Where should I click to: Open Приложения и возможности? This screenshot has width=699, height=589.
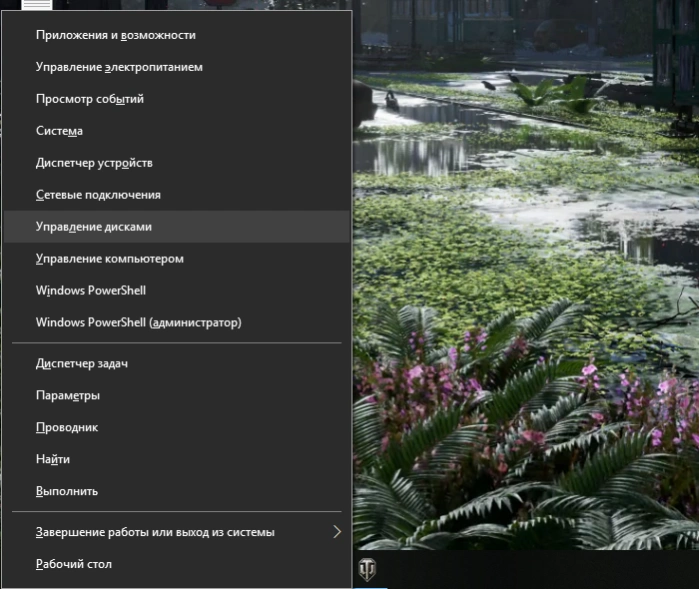coord(177,35)
